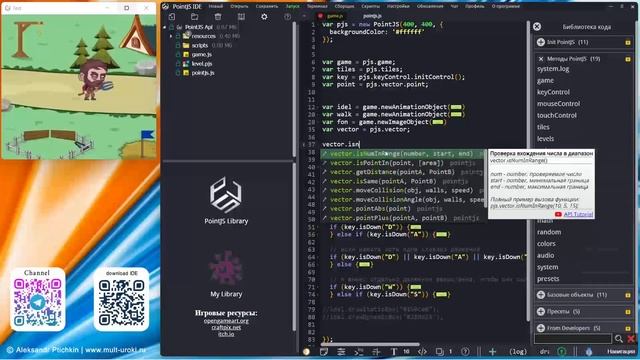Click the green circle icon in bottom toolbar

pyautogui.click(x=562, y=351)
